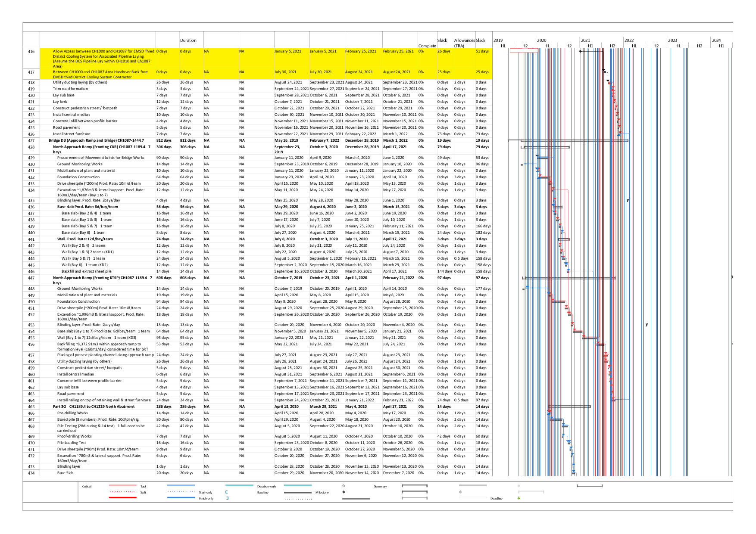Click 'Wall. Prod. Rate: 12d/bay/team' summary
756x534 pixels.
coord(85,239)
